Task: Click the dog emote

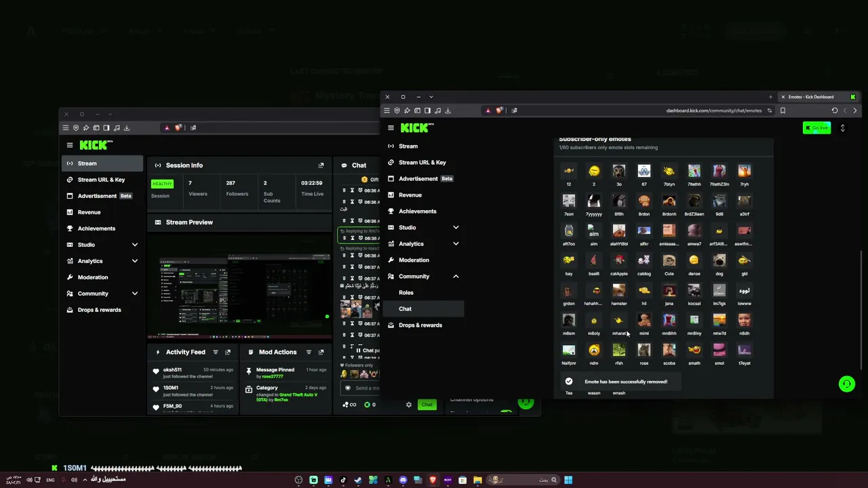Action: click(x=719, y=260)
